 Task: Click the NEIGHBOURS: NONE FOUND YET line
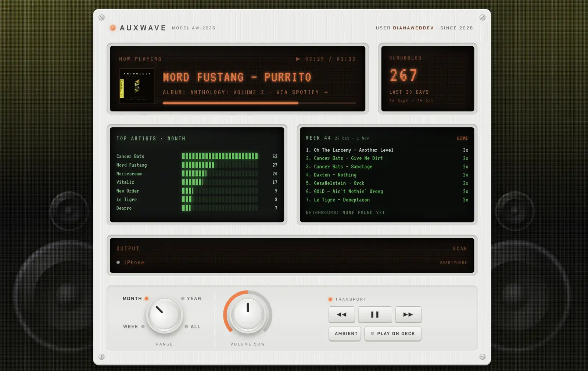[345, 213]
